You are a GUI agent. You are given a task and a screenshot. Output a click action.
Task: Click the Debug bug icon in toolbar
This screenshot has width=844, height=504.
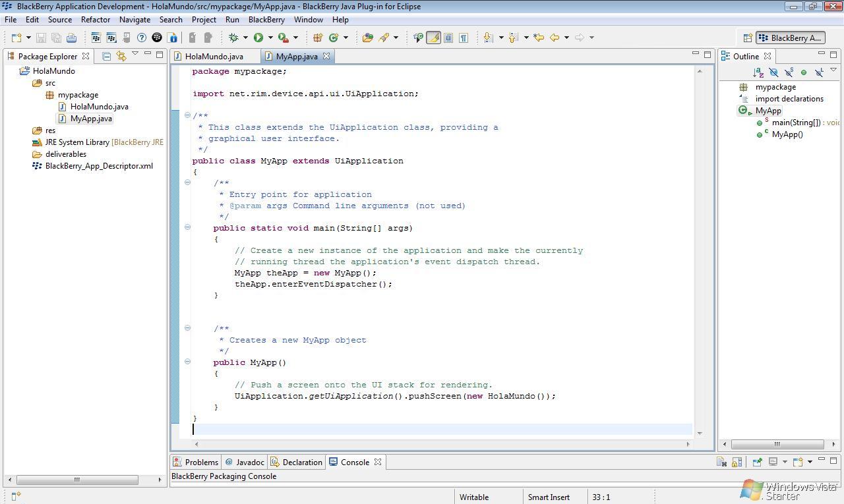(x=233, y=38)
